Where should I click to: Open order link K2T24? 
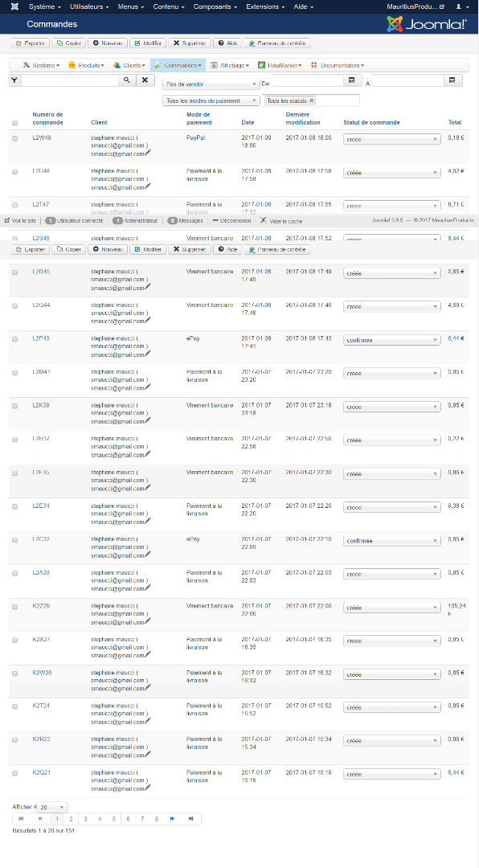[41, 706]
